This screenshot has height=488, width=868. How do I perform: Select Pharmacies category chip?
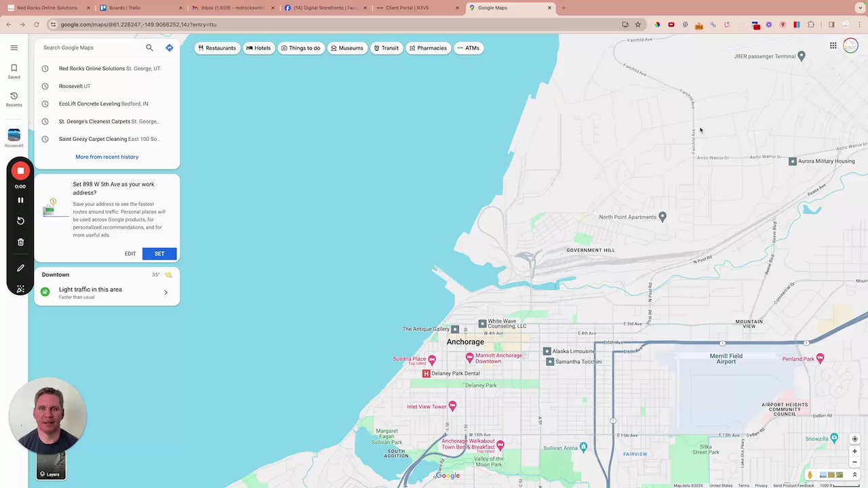428,48
